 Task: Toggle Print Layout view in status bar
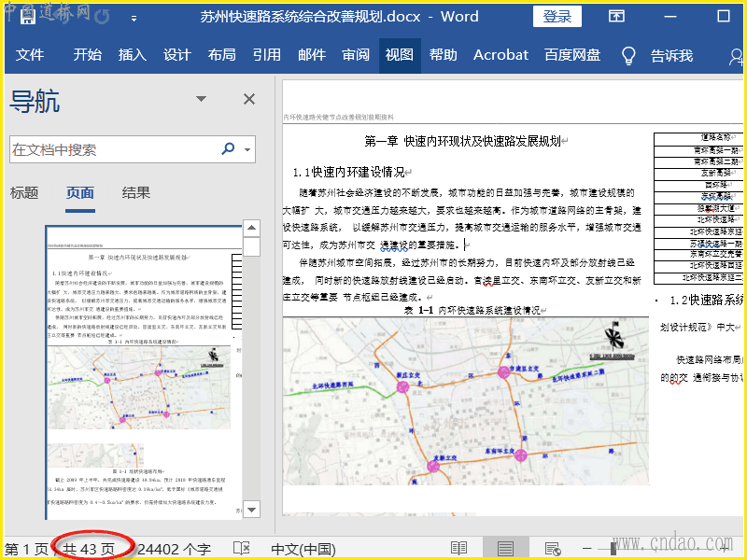[505, 549]
